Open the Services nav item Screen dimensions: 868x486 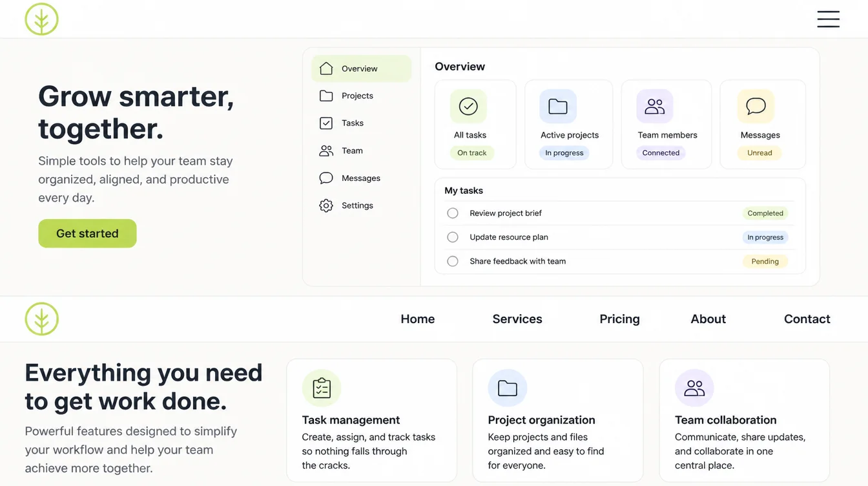pyautogui.click(x=517, y=319)
